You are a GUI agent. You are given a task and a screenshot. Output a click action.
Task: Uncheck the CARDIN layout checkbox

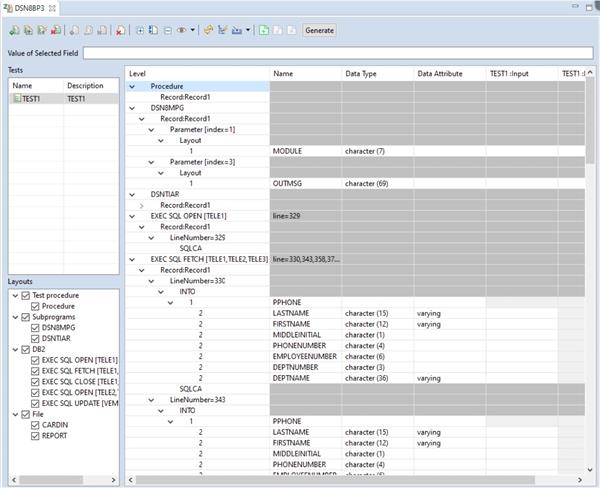pos(36,424)
